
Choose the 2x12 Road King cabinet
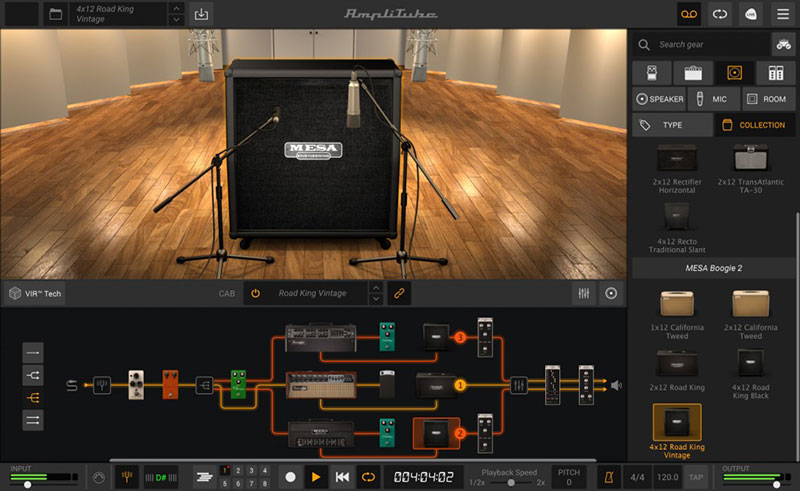(x=677, y=371)
